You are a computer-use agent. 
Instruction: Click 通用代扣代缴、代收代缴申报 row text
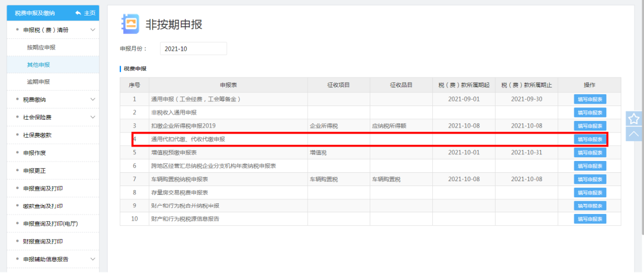coord(188,139)
